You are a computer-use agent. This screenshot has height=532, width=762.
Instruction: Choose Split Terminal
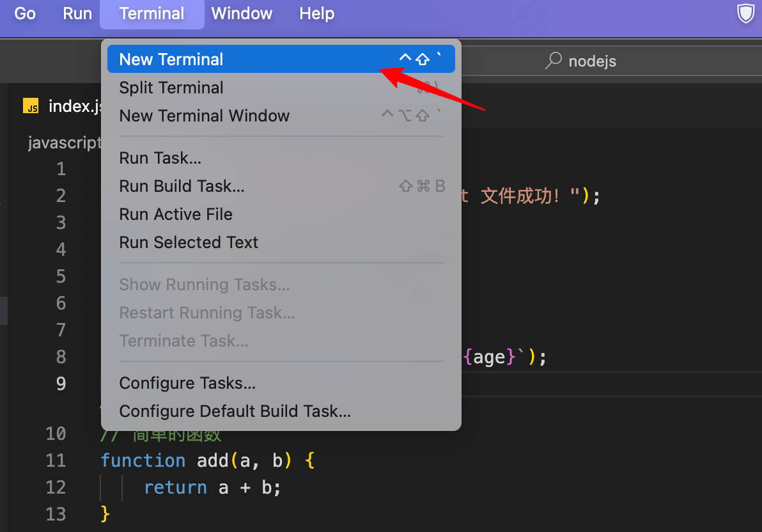pos(171,88)
